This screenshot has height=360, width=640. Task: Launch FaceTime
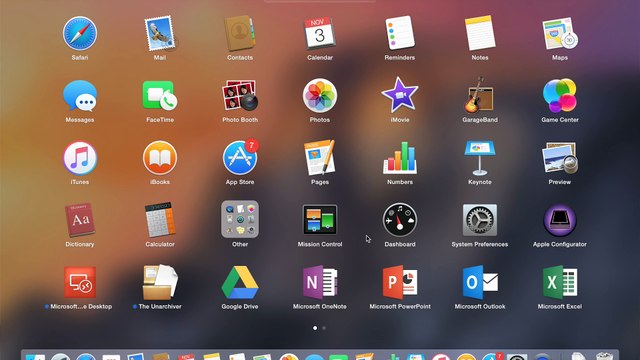[160, 96]
